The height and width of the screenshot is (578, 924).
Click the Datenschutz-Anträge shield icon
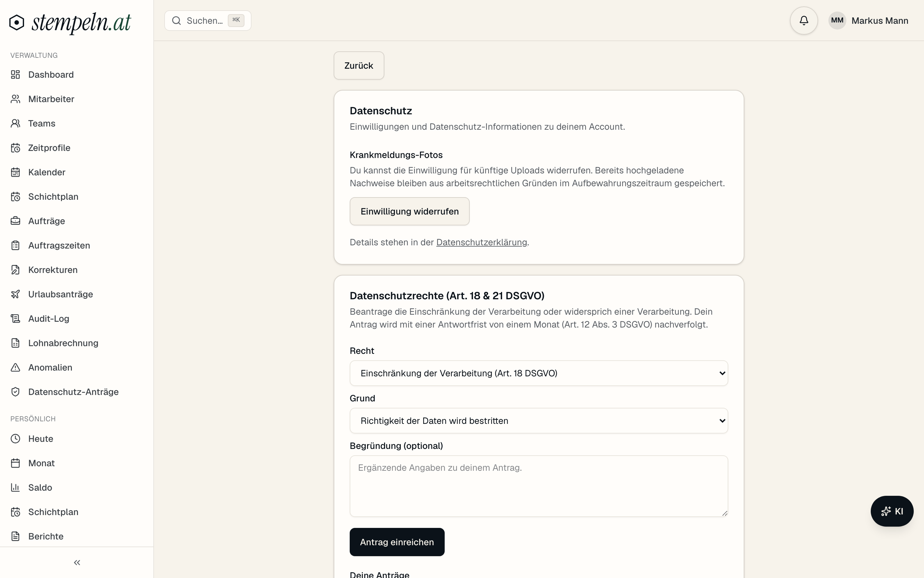click(15, 392)
